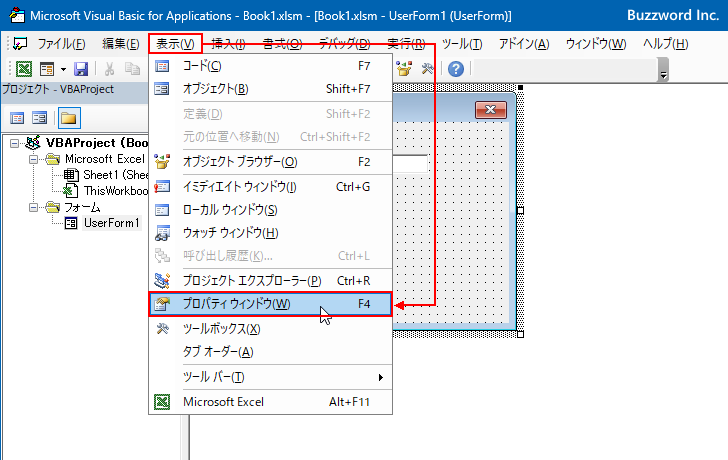Choose イミディエイト ウィンドウ(I) entry
The width and height of the screenshot is (728, 460).
270,187
